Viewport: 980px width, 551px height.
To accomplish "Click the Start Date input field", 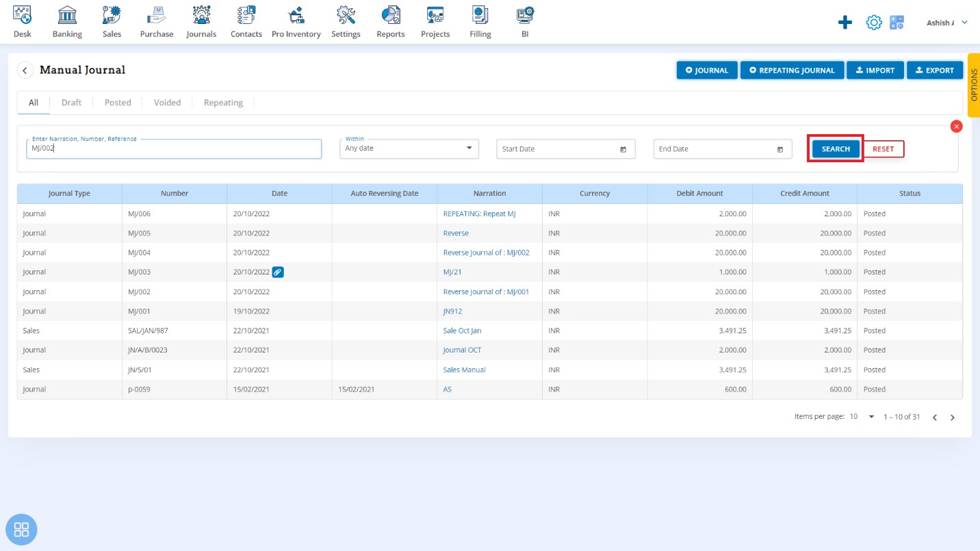I will pos(566,149).
